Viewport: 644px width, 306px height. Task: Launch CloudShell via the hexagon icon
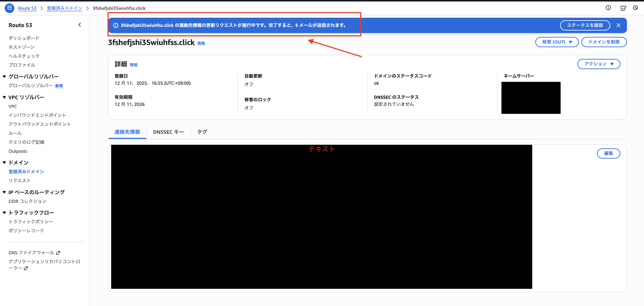636,8
